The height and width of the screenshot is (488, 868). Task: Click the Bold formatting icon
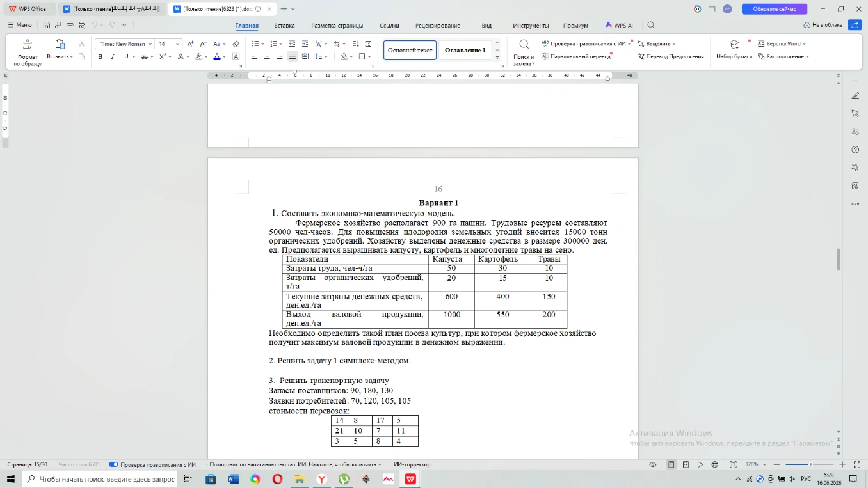100,57
